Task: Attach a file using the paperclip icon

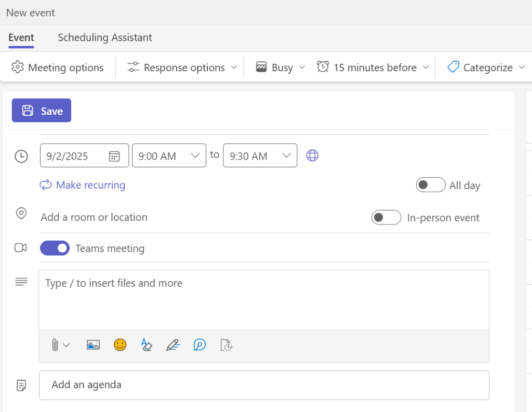Action: (x=57, y=344)
